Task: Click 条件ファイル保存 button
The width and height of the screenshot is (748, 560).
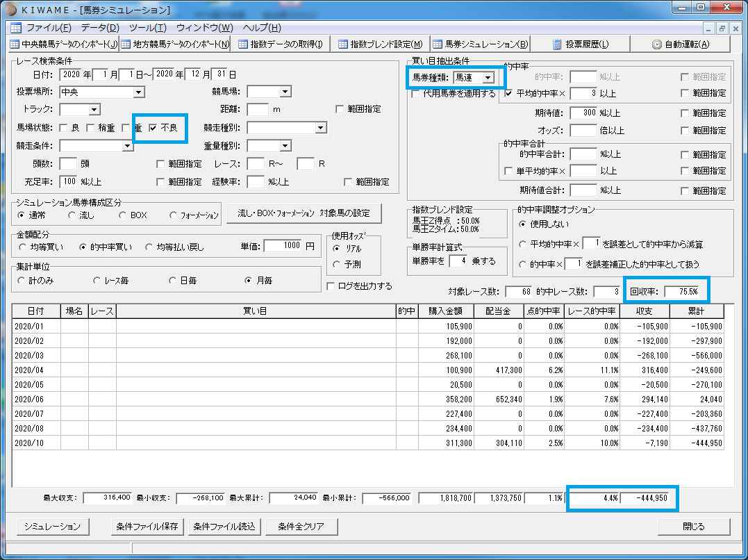Action: pos(147,527)
